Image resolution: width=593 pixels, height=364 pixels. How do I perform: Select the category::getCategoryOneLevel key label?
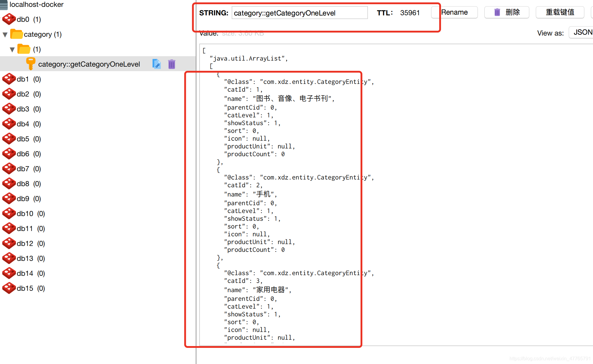tap(89, 64)
